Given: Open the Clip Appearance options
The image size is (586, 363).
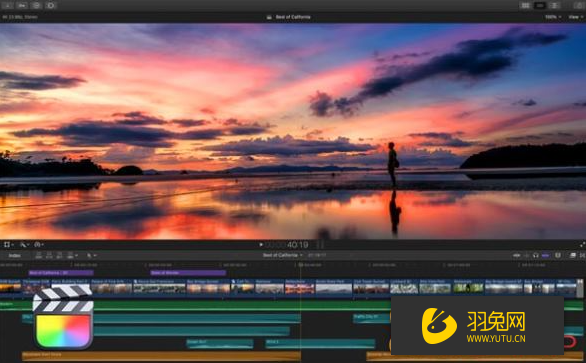Looking at the screenshot, I should (x=558, y=256).
